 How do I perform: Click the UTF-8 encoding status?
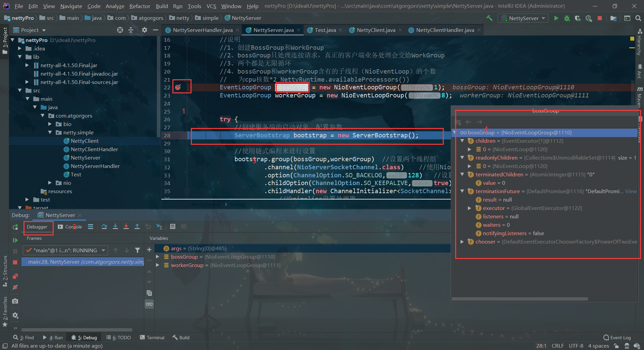click(576, 346)
